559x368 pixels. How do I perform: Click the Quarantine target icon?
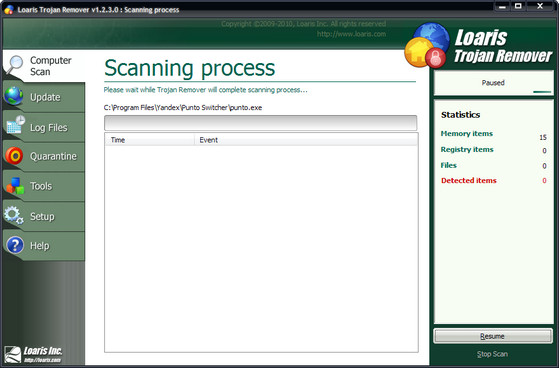14,156
